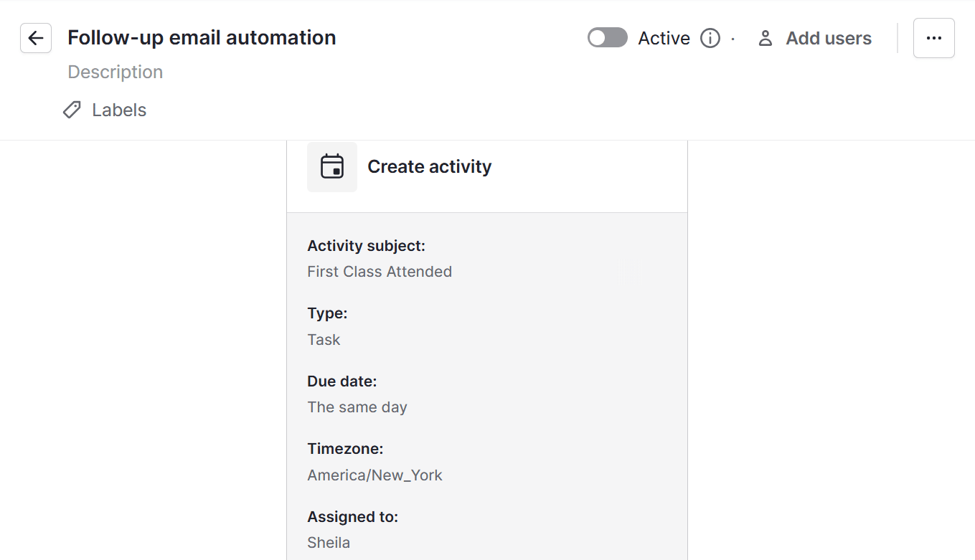Change Due date from The same day
975x560 pixels.
coord(357,407)
